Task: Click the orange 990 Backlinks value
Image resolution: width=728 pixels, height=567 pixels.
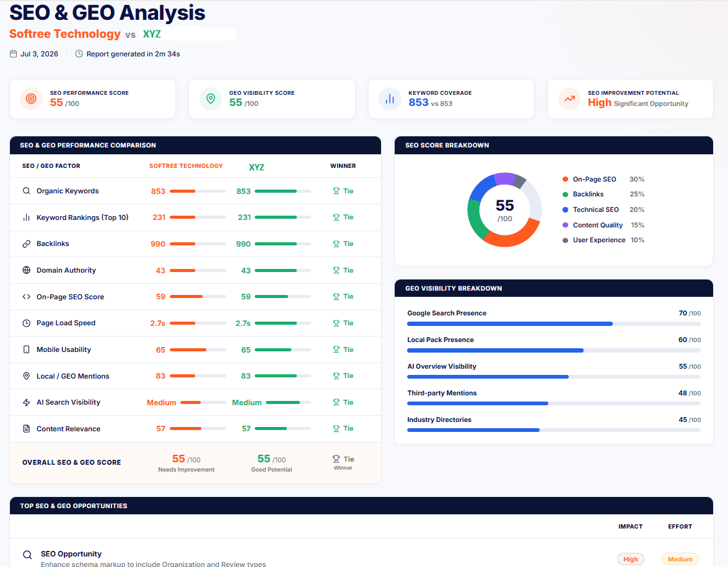Action: (158, 244)
